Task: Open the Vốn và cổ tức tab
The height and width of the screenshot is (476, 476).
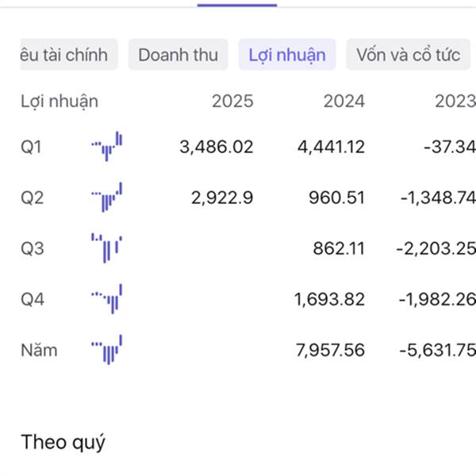Action: [409, 55]
